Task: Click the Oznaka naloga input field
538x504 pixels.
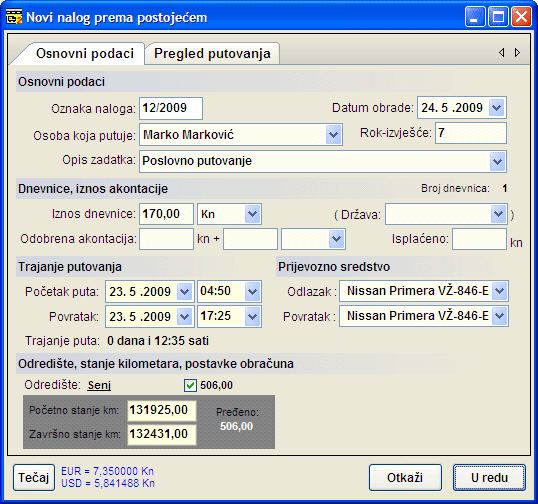Action: tap(171, 108)
